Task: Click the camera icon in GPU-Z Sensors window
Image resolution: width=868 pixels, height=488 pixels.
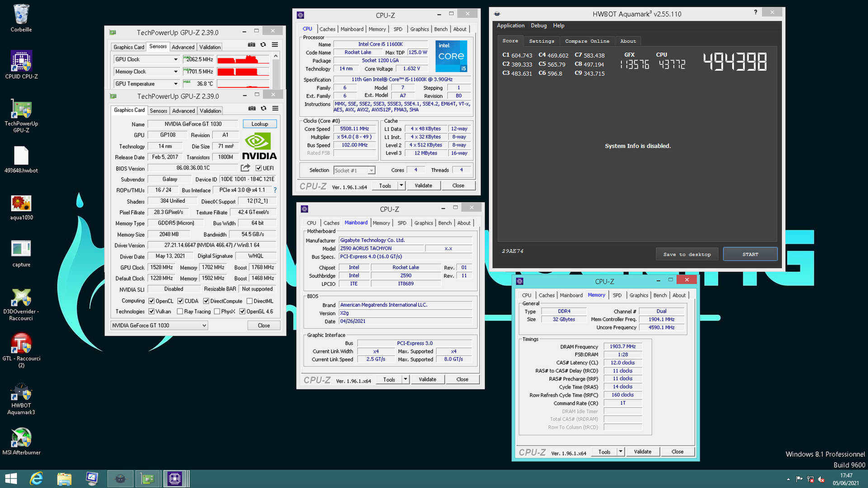Action: pyautogui.click(x=251, y=45)
